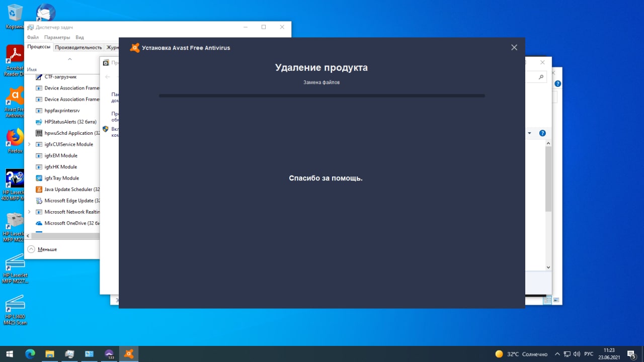Show hidden system tray icons
The height and width of the screenshot is (362, 644).
(x=557, y=354)
